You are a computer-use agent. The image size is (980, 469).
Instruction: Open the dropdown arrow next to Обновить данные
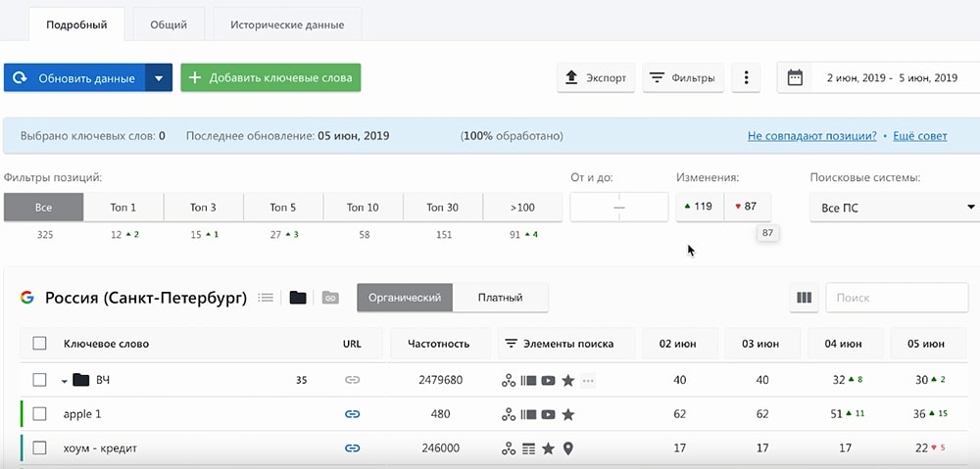tap(159, 78)
